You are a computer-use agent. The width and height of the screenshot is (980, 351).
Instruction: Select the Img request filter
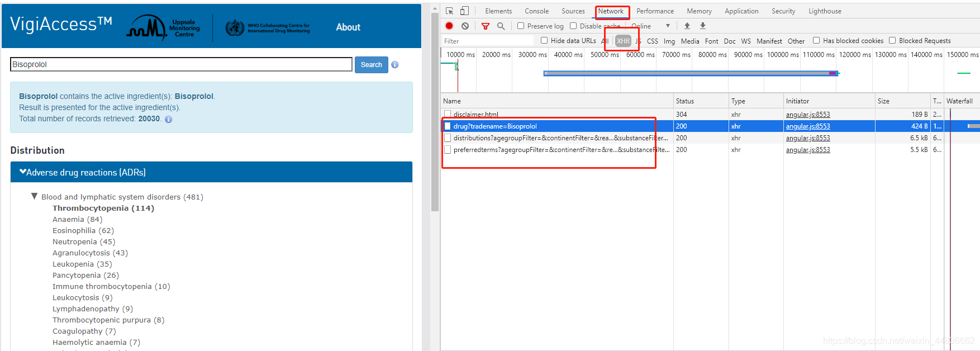pos(669,41)
